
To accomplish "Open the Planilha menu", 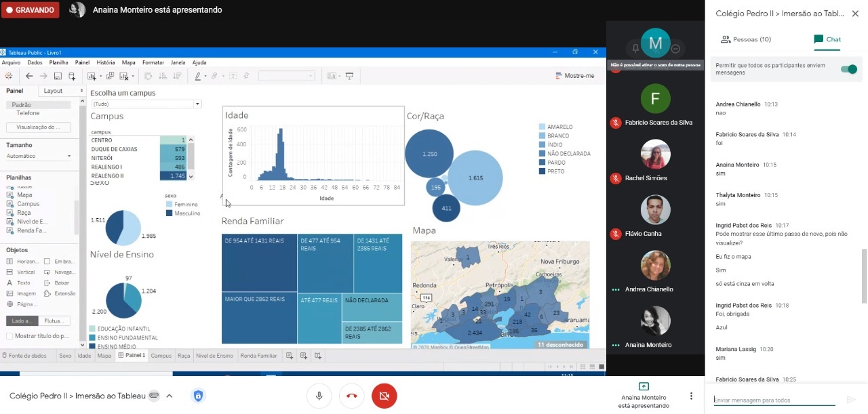I will point(58,62).
